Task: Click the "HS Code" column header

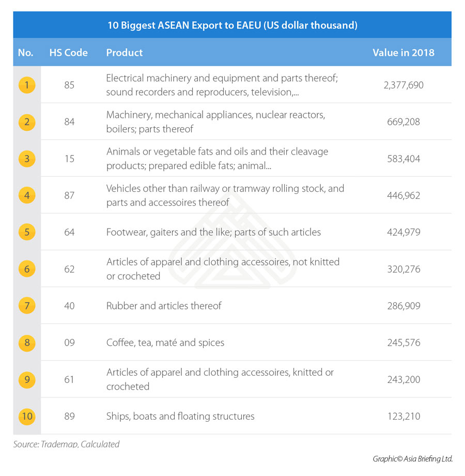Action: coord(69,53)
